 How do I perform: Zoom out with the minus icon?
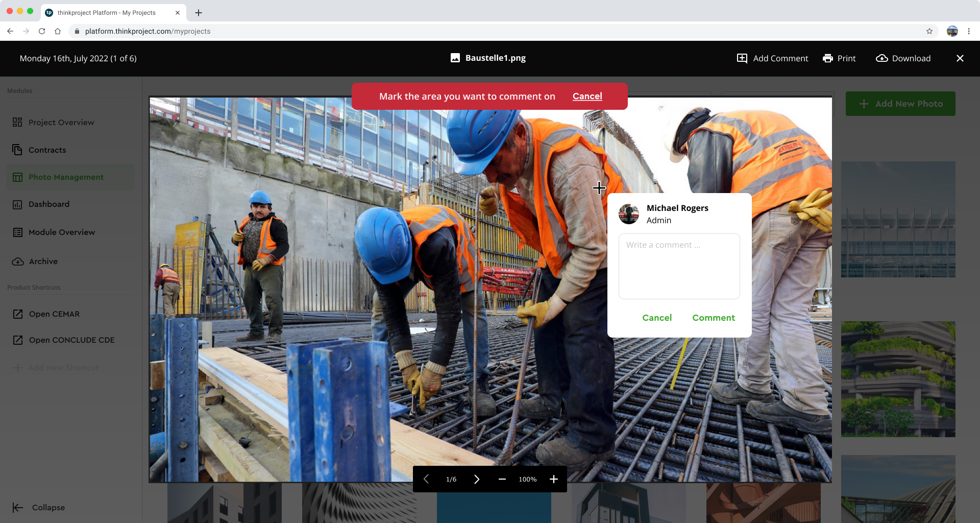click(x=502, y=479)
